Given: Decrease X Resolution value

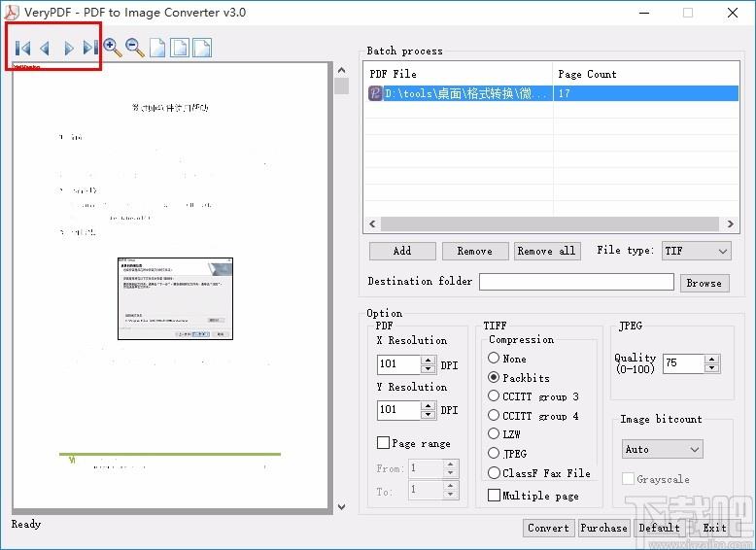Looking at the screenshot, I should point(429,368).
